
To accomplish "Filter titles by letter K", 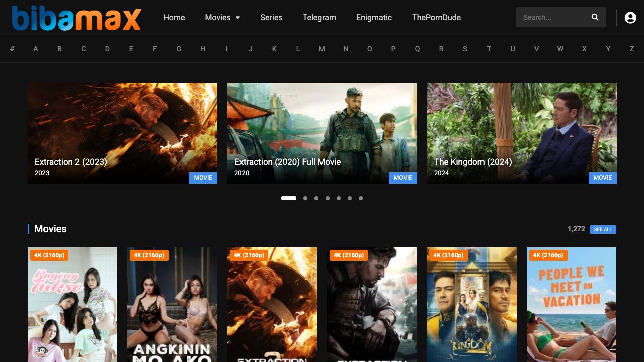I will 274,49.
